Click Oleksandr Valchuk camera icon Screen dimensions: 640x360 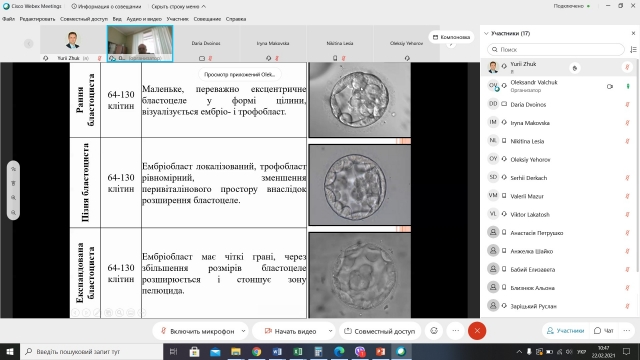click(610, 87)
